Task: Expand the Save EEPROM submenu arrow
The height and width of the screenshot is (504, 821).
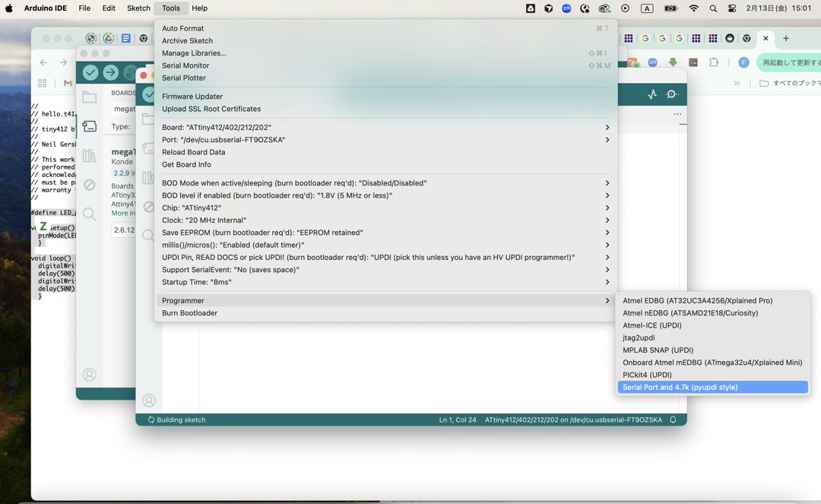Action: (x=607, y=233)
